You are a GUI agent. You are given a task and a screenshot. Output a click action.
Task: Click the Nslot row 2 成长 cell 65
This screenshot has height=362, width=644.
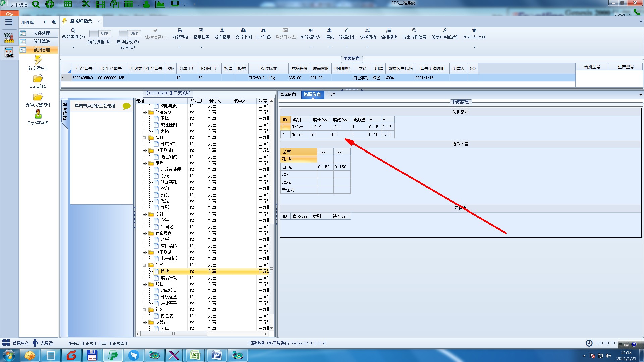coord(320,135)
